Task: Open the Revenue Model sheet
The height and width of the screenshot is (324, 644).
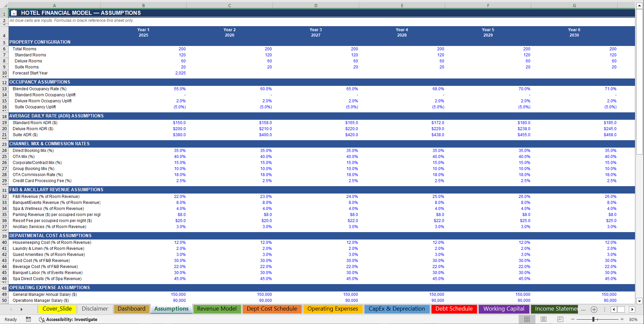Action: [217, 309]
